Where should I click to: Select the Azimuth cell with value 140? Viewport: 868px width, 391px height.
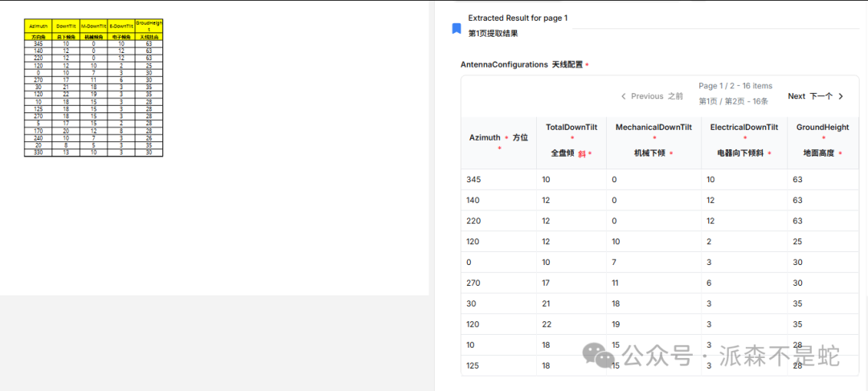[x=473, y=200]
